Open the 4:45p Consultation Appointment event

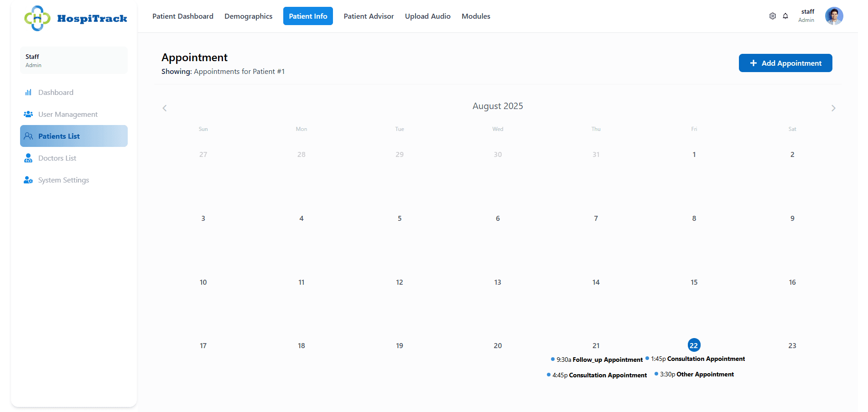click(x=597, y=375)
